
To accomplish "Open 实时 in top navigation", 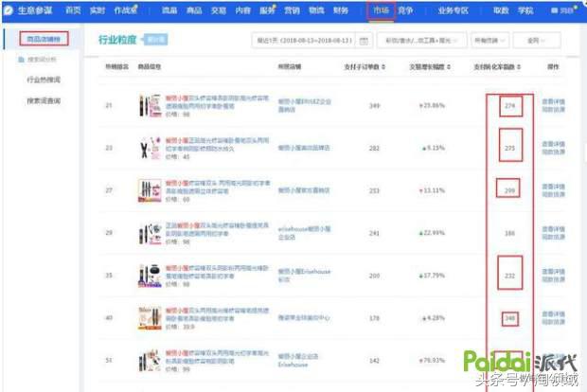I will click(x=98, y=10).
